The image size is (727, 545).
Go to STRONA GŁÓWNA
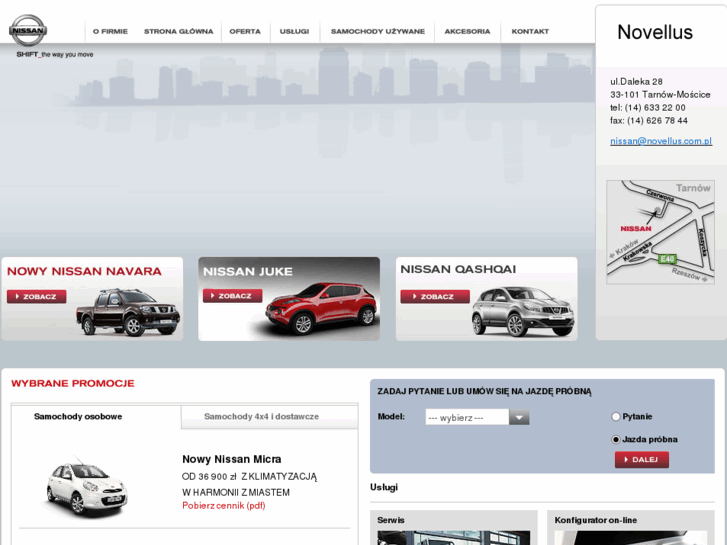pyautogui.click(x=179, y=32)
